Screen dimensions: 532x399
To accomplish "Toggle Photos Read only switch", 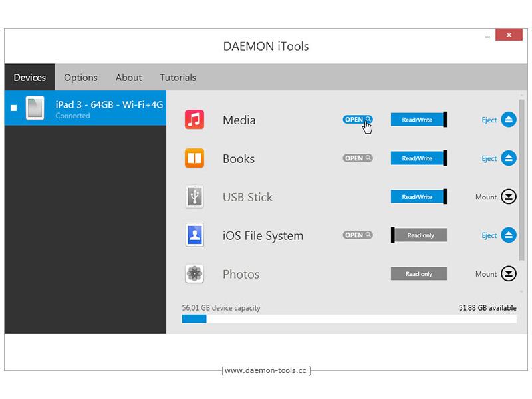I will tap(419, 273).
